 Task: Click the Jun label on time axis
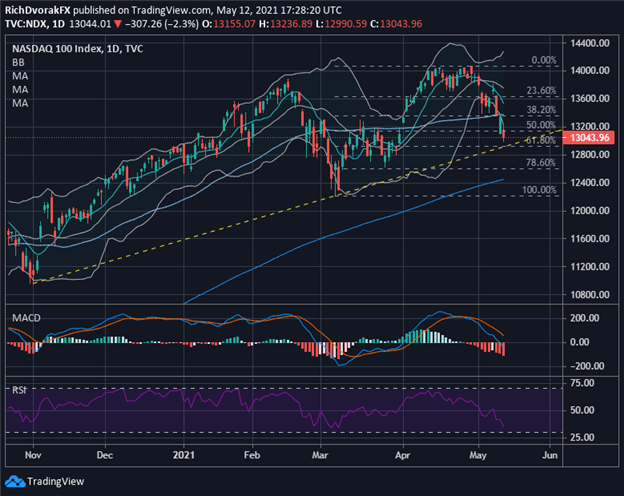pos(550,455)
